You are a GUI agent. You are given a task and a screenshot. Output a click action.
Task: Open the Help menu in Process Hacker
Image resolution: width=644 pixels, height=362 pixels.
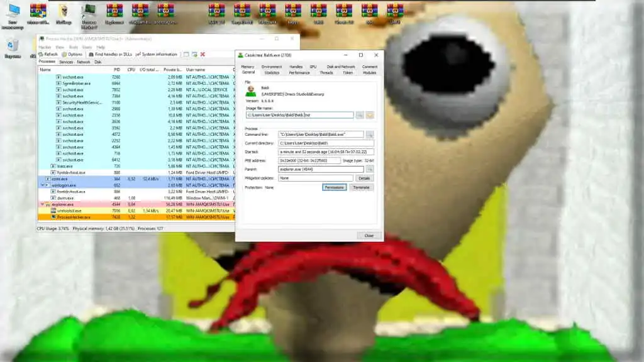[101, 47]
